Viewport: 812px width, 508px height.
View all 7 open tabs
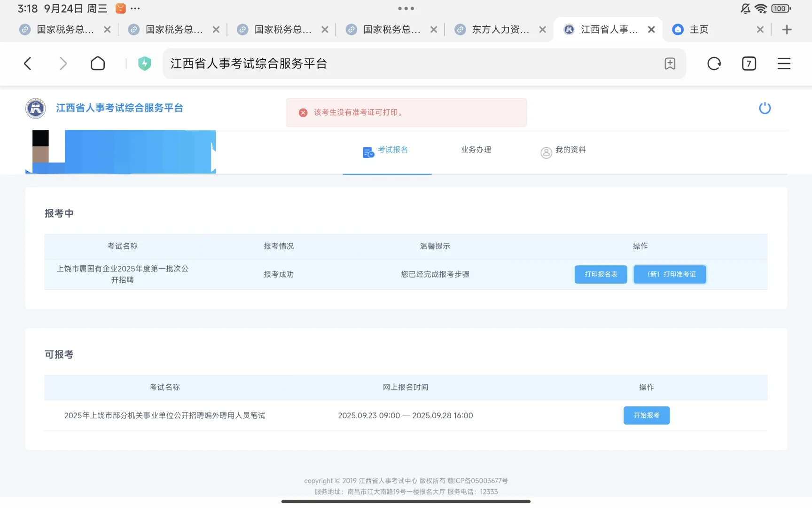[749, 63]
